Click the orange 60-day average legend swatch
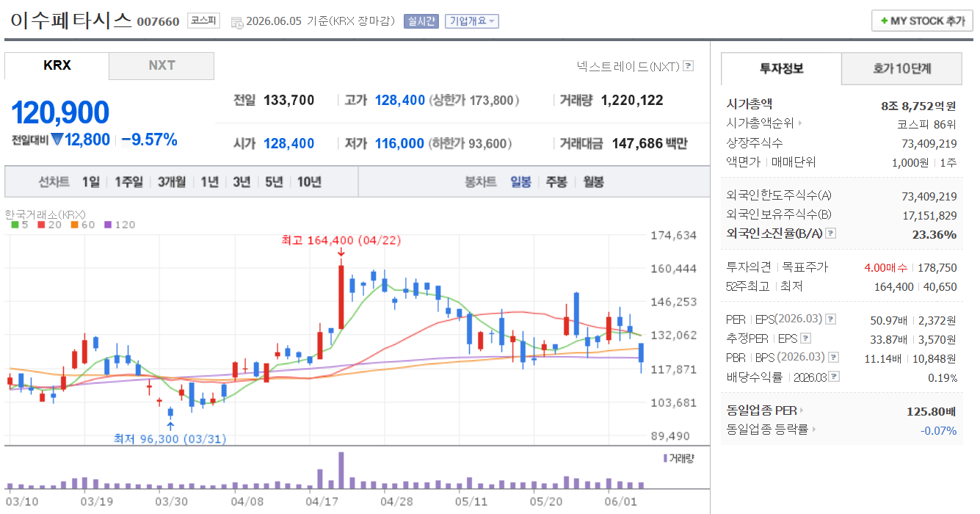This screenshot has height=514, width=980. click(x=74, y=225)
